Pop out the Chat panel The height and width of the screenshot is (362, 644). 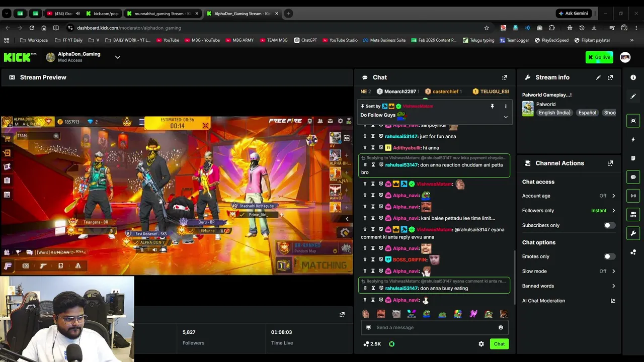coord(505,77)
